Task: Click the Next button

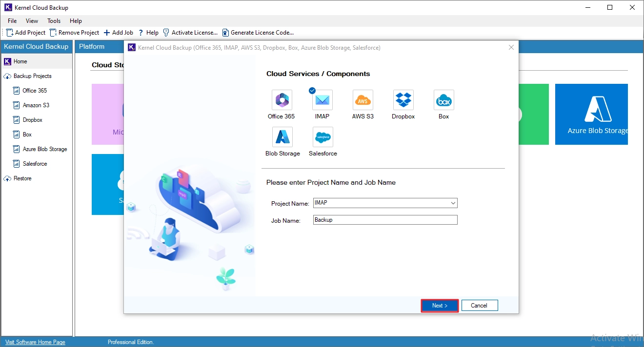Action: (x=440, y=306)
